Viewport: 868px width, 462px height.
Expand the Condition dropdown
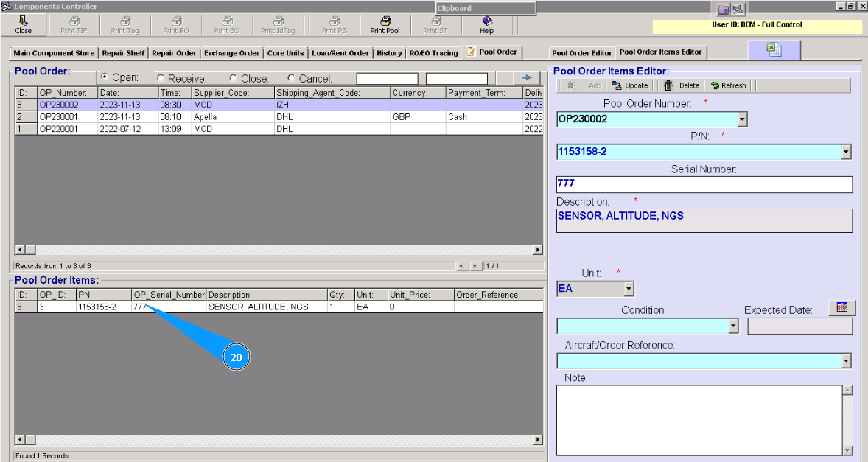[x=733, y=326]
